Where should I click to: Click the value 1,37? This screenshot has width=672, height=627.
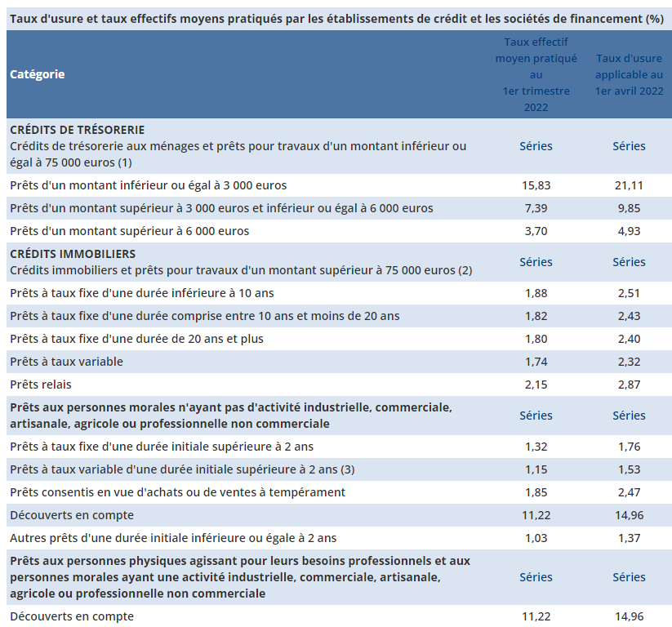click(629, 538)
